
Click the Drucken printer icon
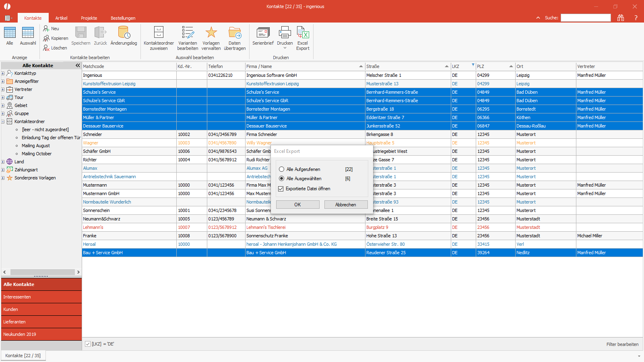tap(285, 33)
